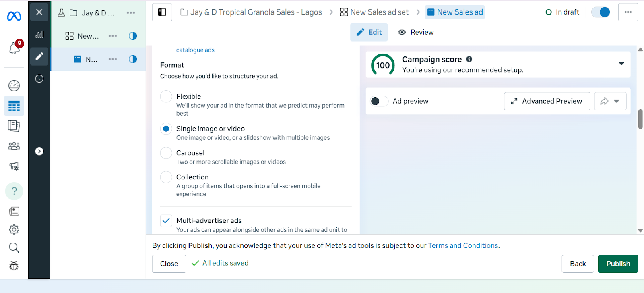The width and height of the screenshot is (644, 293).
Task: Open the charts analytics icon in the dark panel
Action: tap(39, 34)
